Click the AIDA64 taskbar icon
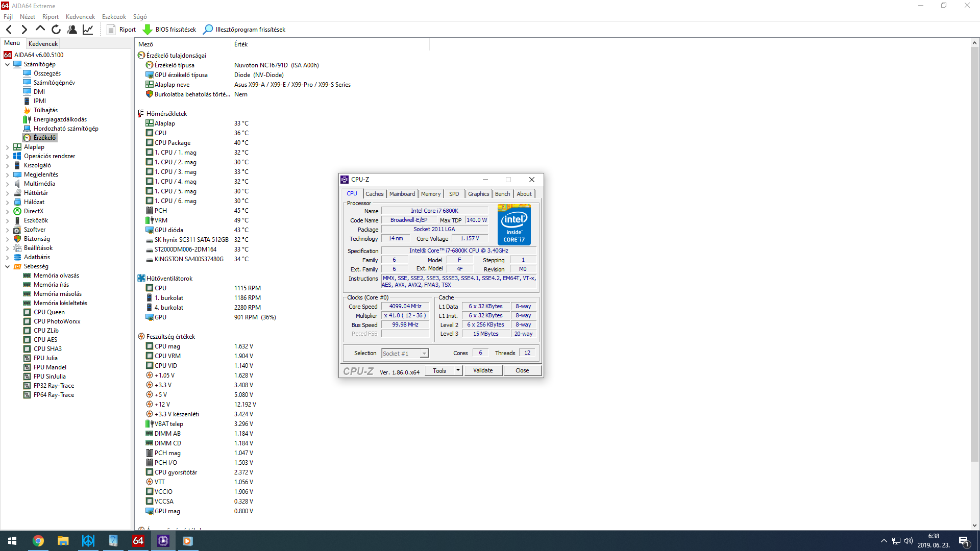980x551 pixels. pyautogui.click(x=138, y=541)
